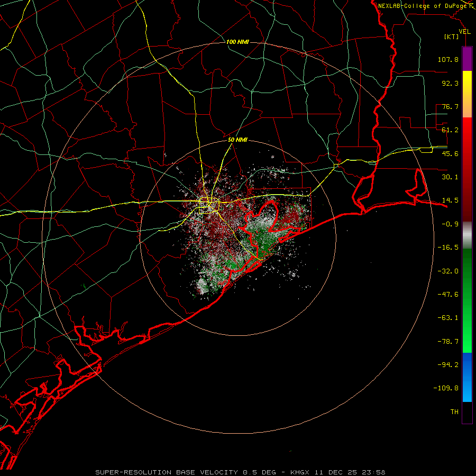
Task: Click the TH legend label
Action: click(454, 412)
